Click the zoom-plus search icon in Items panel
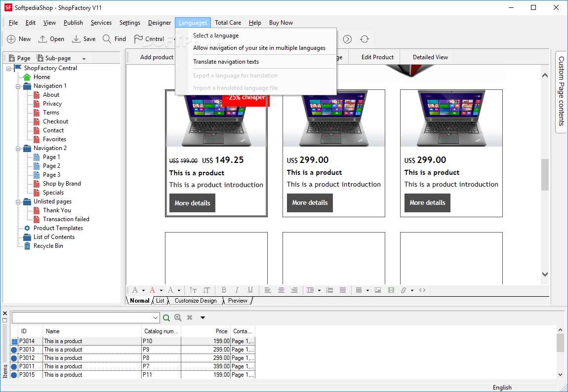 (177, 318)
